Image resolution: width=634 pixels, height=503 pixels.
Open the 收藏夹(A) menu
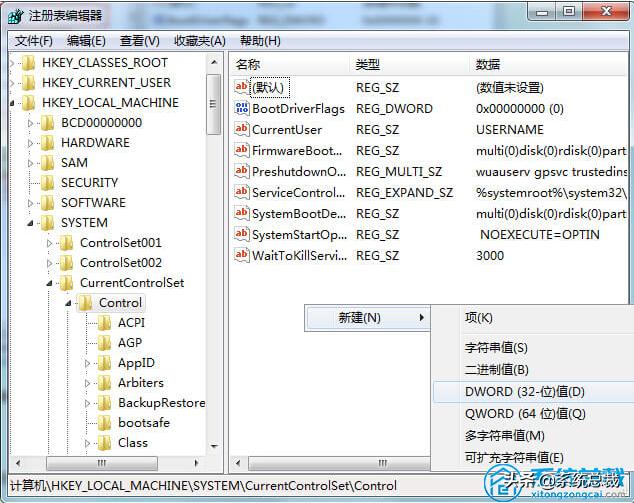click(x=199, y=41)
